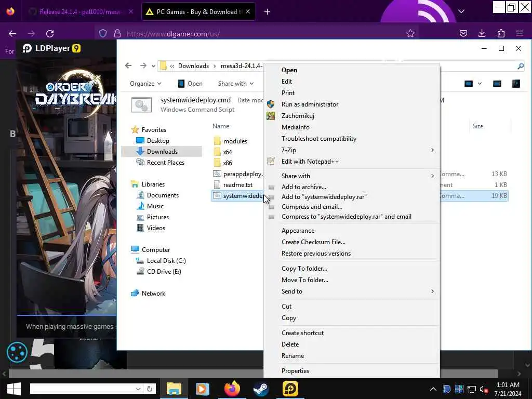This screenshot has height=399, width=532.
Task: Switch to Release 24.1.4 tab
Action: pyautogui.click(x=79, y=12)
